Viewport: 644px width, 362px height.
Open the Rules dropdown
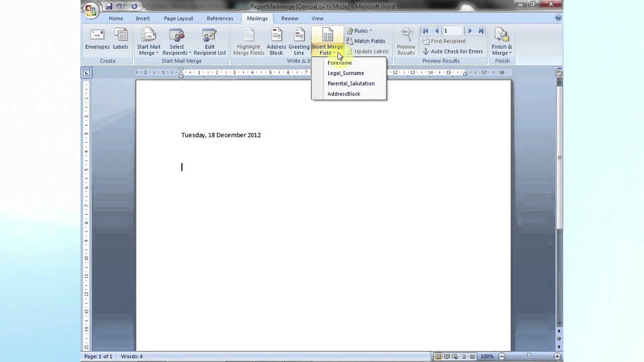[359, 31]
